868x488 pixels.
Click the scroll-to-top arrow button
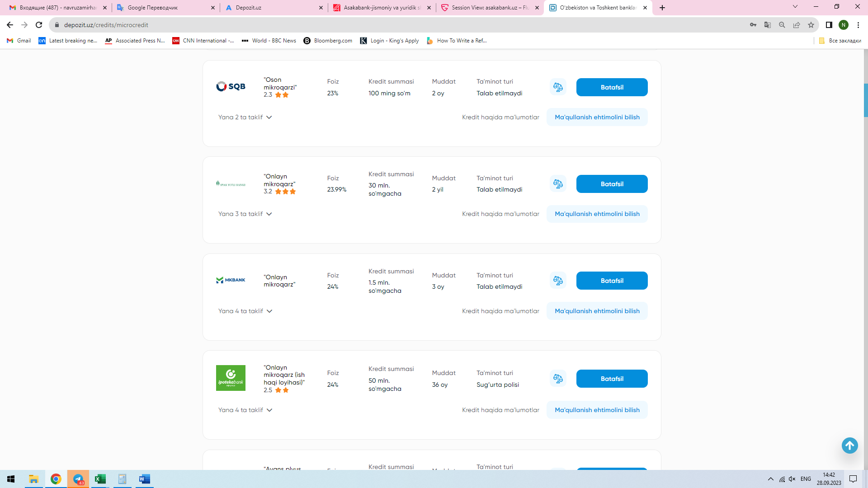849,446
